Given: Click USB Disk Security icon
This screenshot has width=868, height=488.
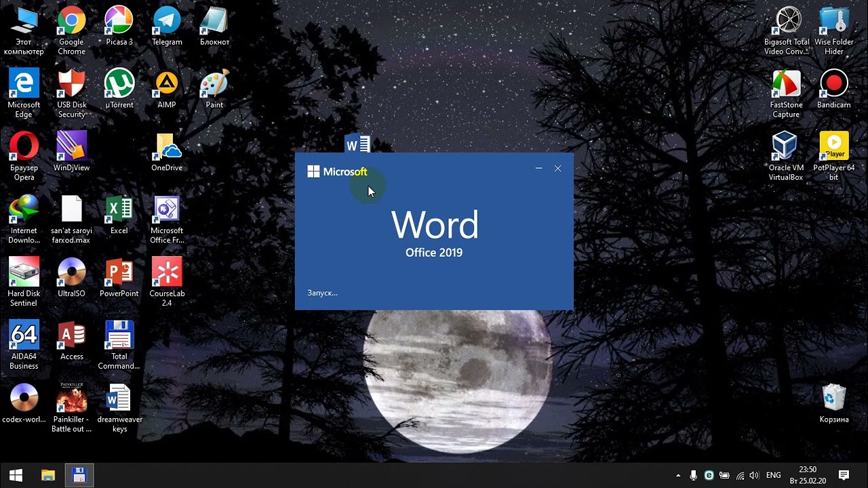Looking at the screenshot, I should (71, 94).
